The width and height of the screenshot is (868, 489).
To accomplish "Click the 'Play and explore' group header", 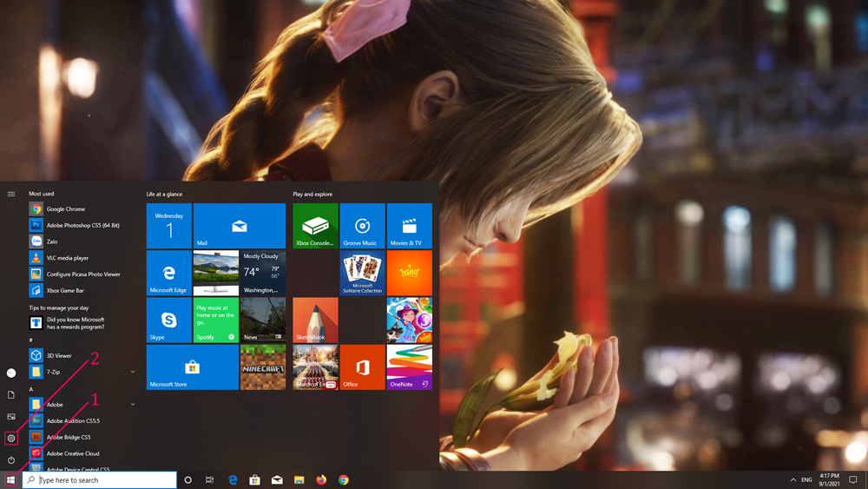I will [x=312, y=195].
